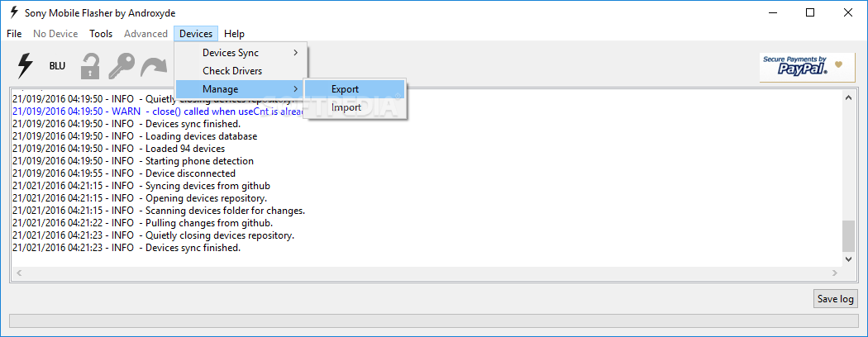Viewport: 868px width, 337px height.
Task: Click the bottom progress bar
Action: tap(433, 321)
